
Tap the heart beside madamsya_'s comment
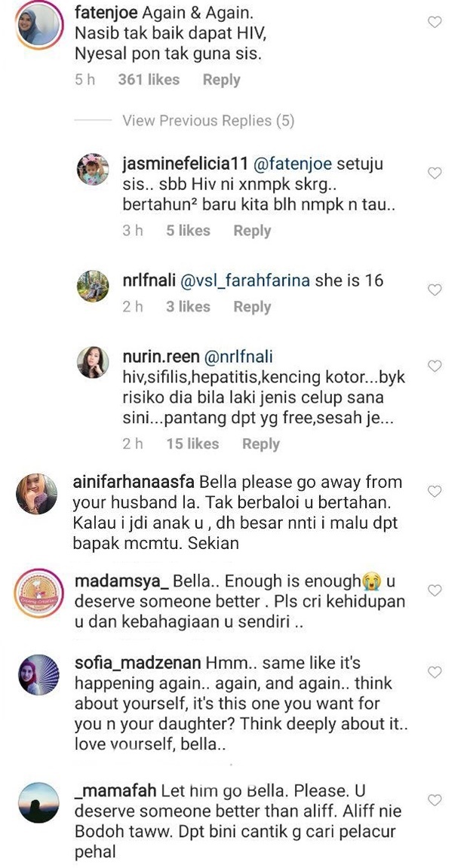click(435, 589)
